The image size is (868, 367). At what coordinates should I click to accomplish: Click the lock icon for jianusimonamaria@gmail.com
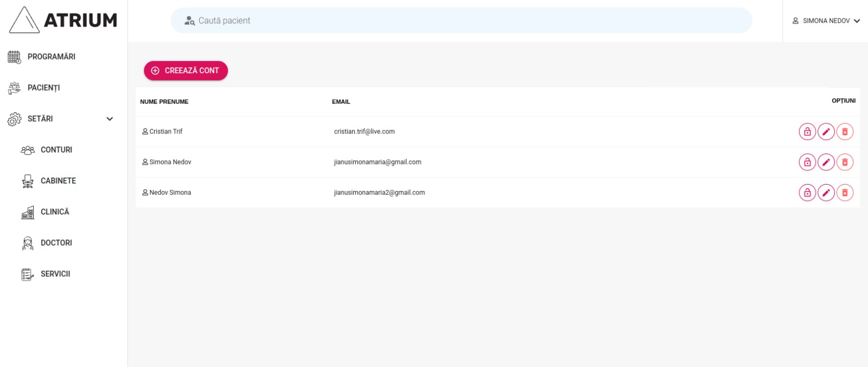click(x=807, y=162)
